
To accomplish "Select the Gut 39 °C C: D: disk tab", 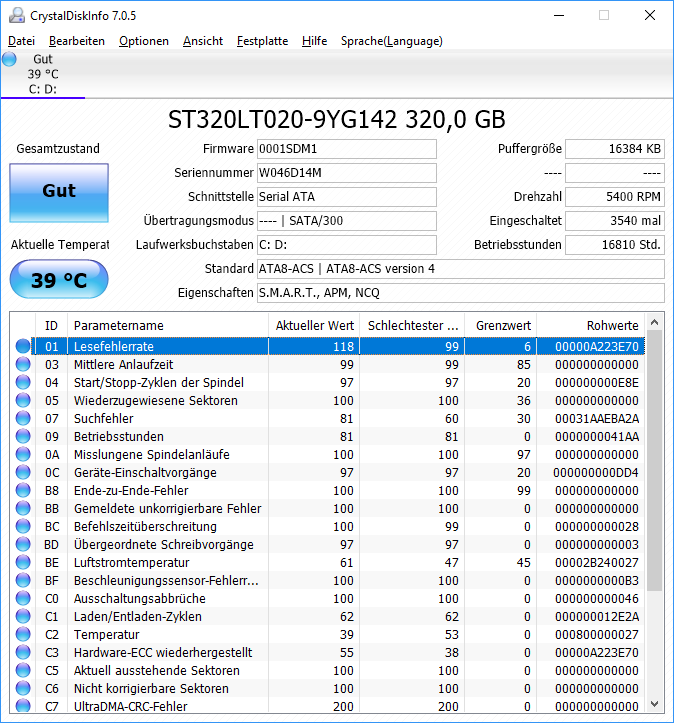I will pos(43,74).
